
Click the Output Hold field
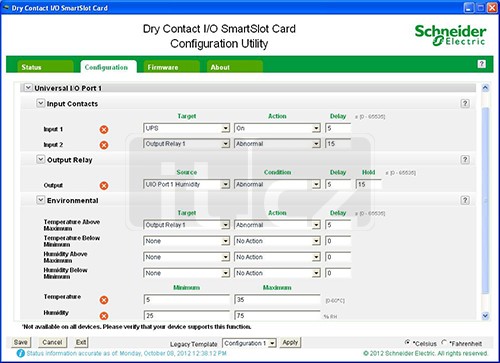pyautogui.click(x=368, y=184)
